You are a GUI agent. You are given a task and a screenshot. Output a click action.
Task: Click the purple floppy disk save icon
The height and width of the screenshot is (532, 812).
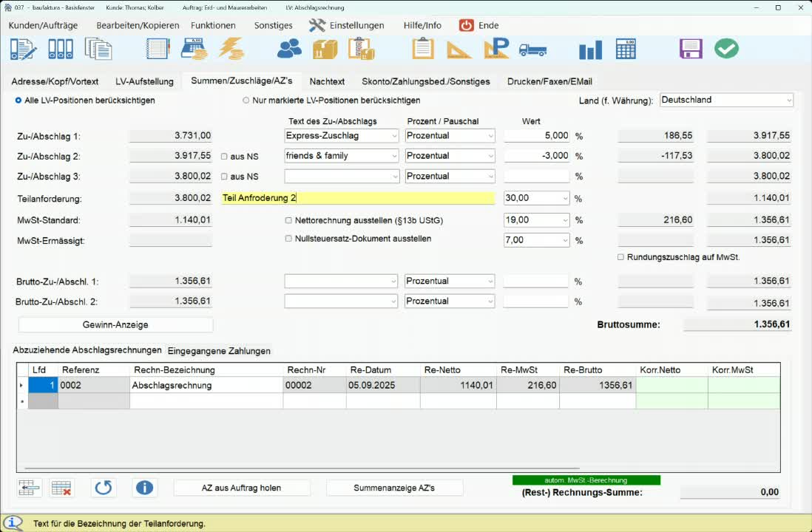pyautogui.click(x=691, y=49)
